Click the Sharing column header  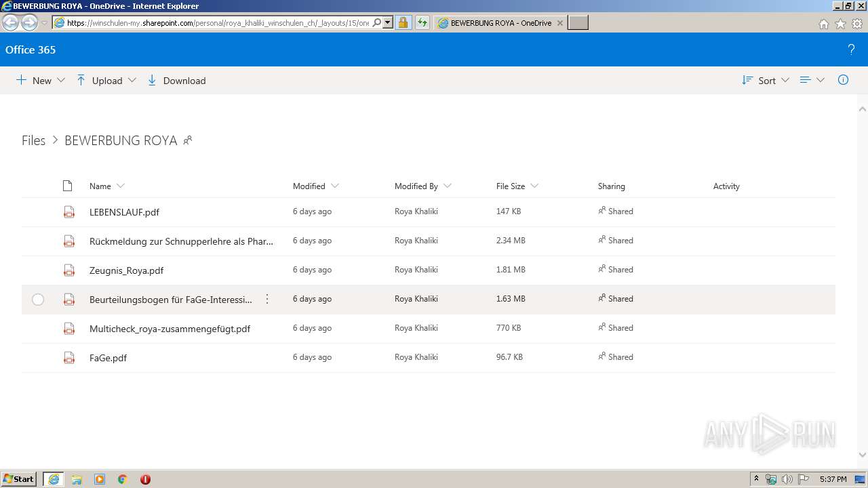(x=612, y=186)
